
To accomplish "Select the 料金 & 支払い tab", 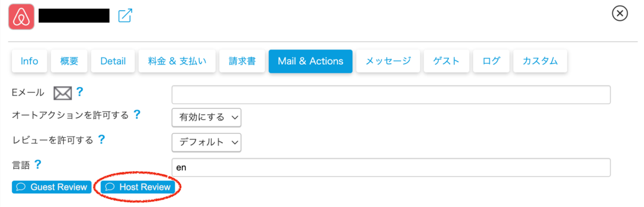I will point(177,61).
